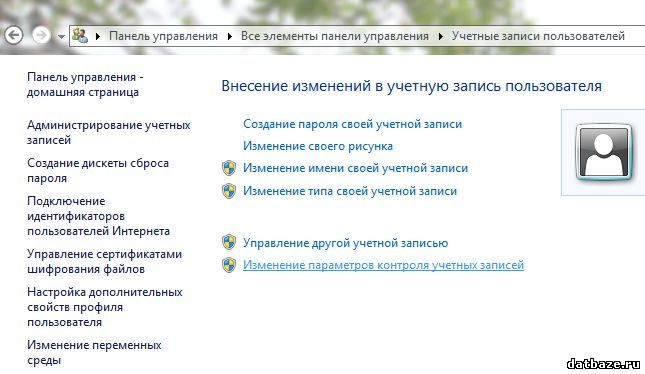The image size is (645, 374).
Task: Select Все элементы панели управления breadcrumb
Action: (335, 36)
